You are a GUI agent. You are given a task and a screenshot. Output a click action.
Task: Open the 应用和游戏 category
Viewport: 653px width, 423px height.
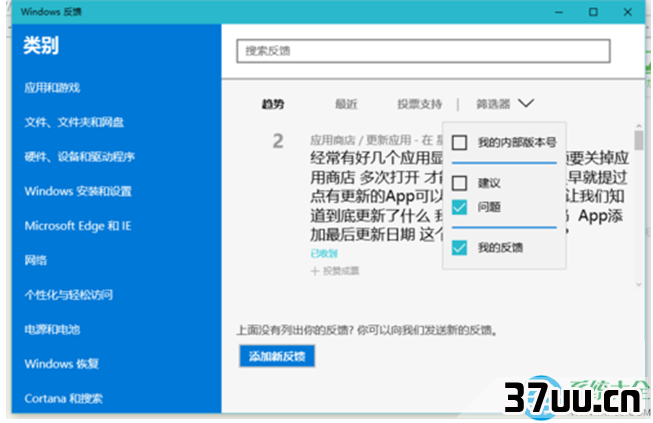(x=52, y=88)
